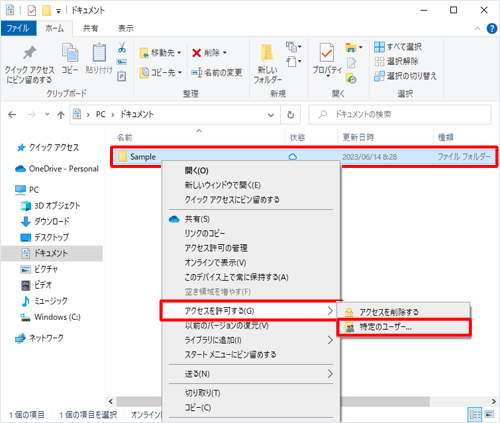Collapse the ribbon with the chevron
Image resolution: width=500 pixels, height=423 pixels.
tap(477, 29)
